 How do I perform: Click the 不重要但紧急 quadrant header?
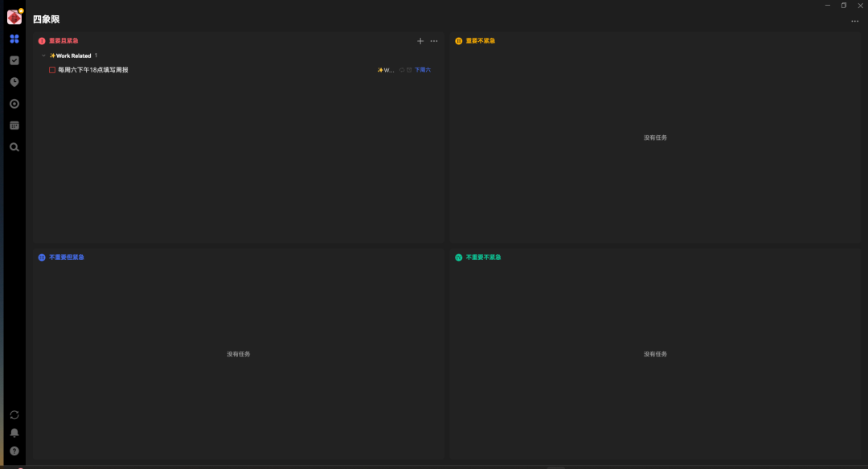[66, 257]
